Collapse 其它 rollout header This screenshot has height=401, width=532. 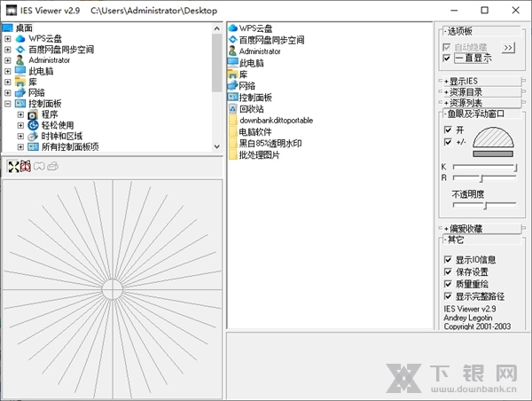click(x=481, y=240)
